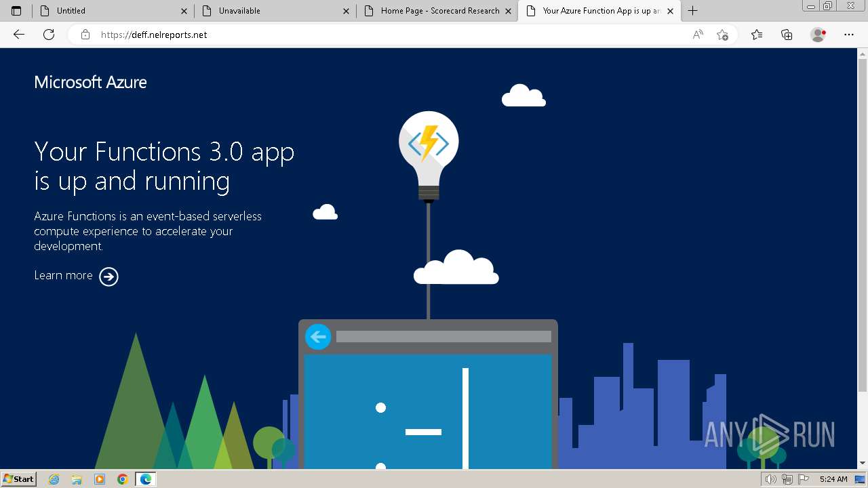Open the volume speaker tray icon

pyautogui.click(x=770, y=479)
